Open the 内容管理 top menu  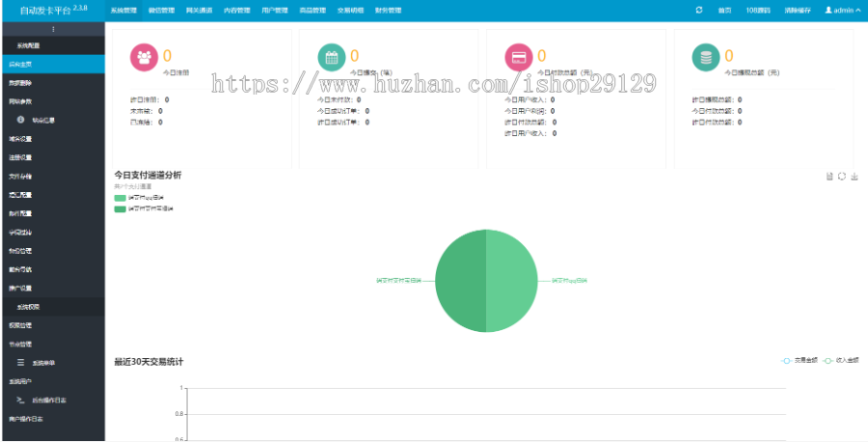pyautogui.click(x=237, y=10)
